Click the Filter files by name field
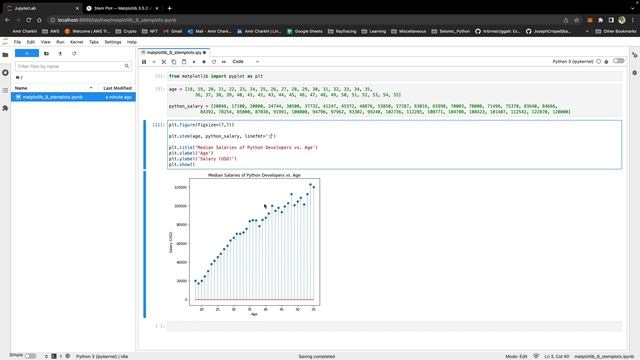The image size is (640, 360). [x=73, y=66]
